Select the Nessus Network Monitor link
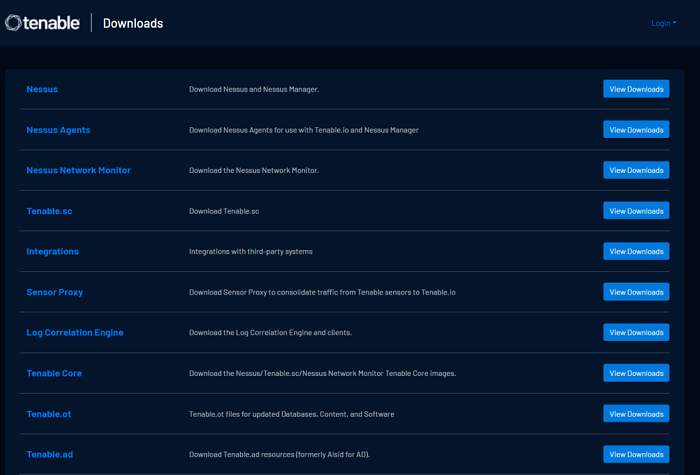Viewport: 700px width, 475px height. click(x=78, y=170)
